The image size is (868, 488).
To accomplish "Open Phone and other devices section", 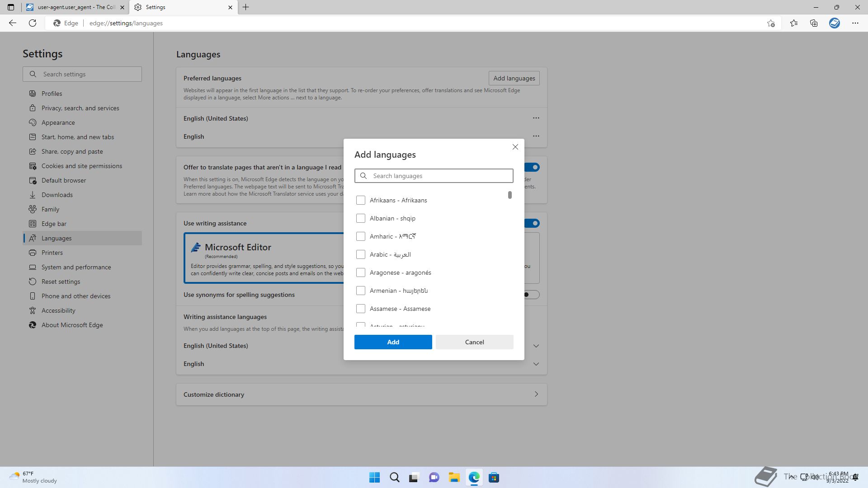I will tap(82, 296).
